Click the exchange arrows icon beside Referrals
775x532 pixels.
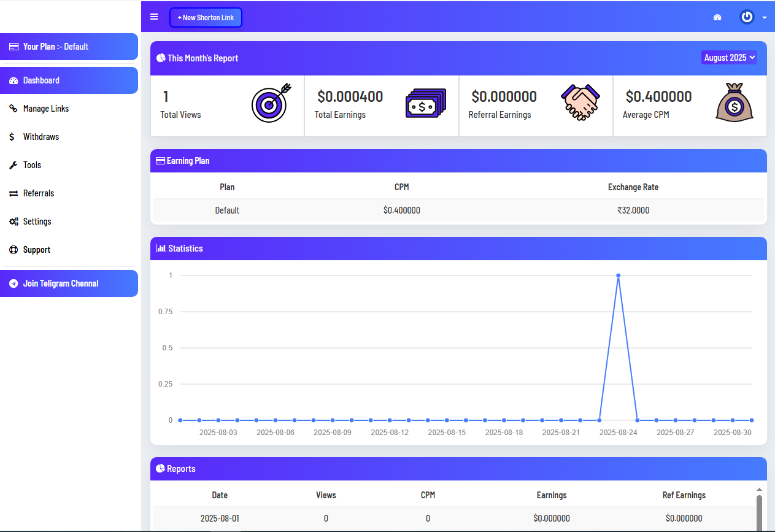coord(13,193)
